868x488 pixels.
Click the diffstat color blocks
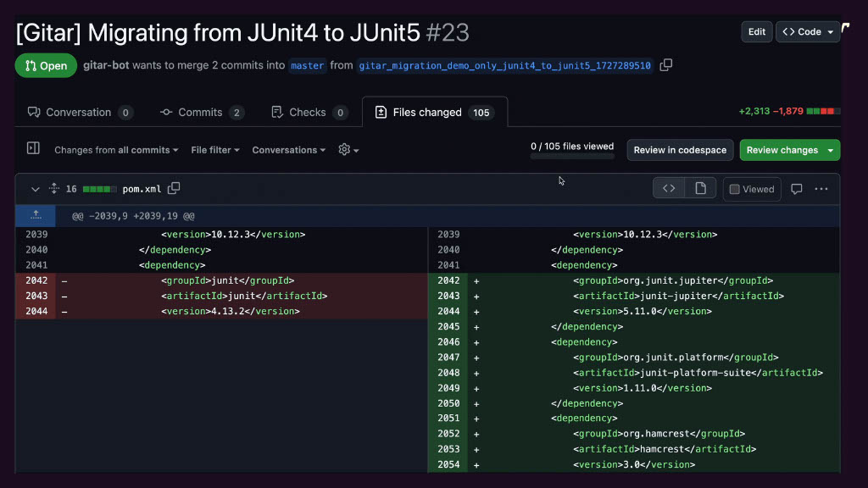point(823,111)
